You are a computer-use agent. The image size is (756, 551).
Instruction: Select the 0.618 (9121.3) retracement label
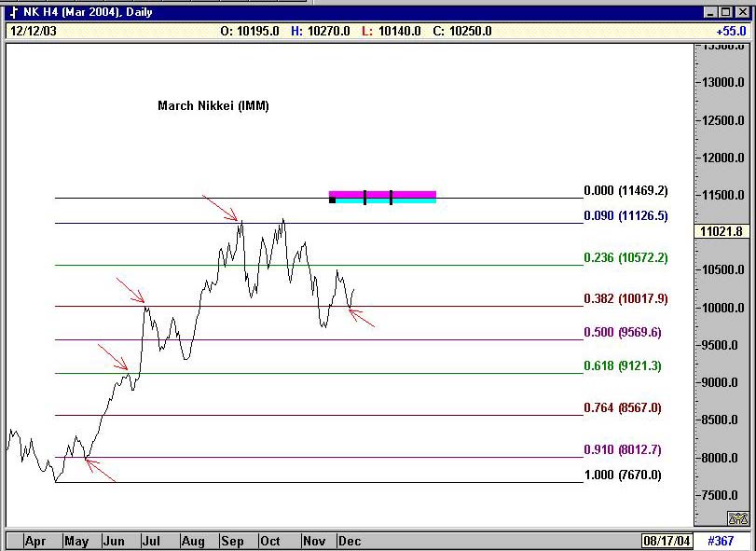pos(623,365)
